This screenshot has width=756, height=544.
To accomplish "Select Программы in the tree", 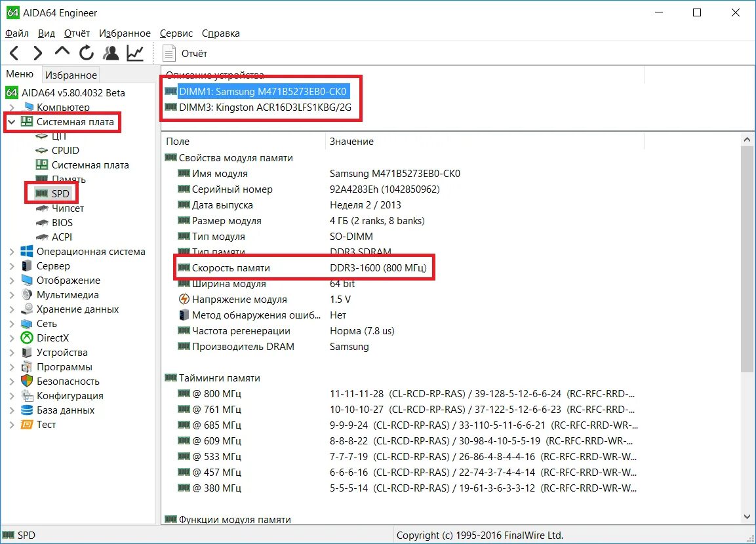I will pos(64,367).
